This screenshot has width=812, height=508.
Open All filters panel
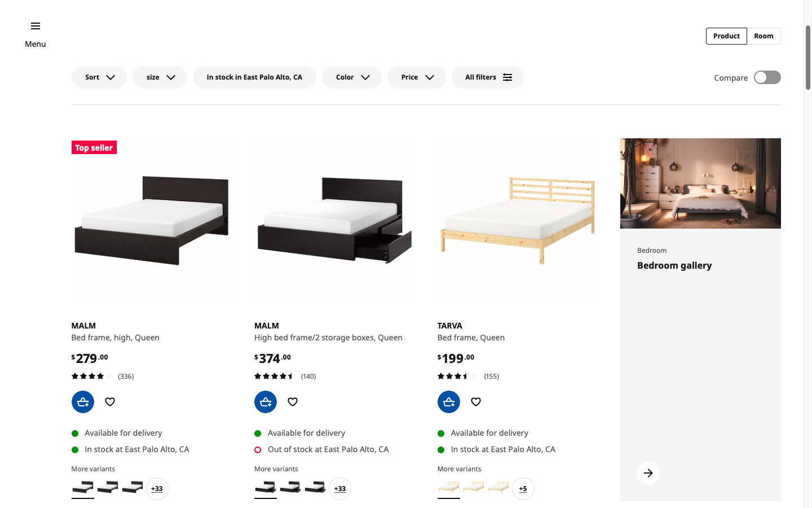488,77
